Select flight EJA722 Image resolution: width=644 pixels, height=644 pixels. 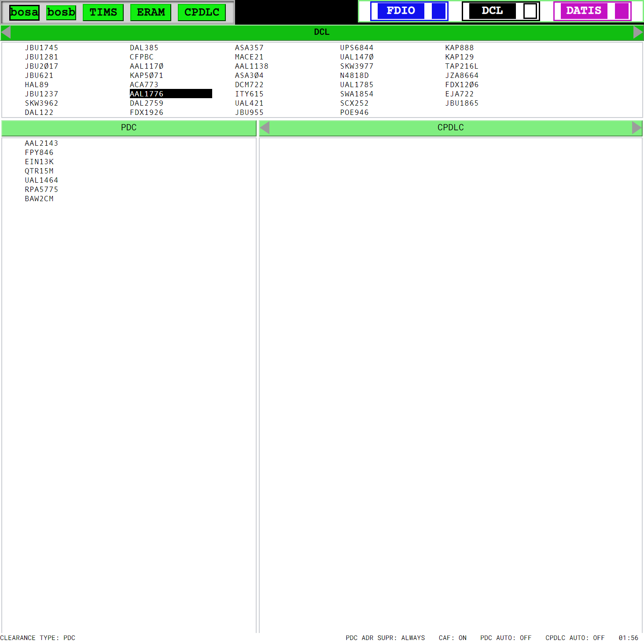(x=460, y=94)
